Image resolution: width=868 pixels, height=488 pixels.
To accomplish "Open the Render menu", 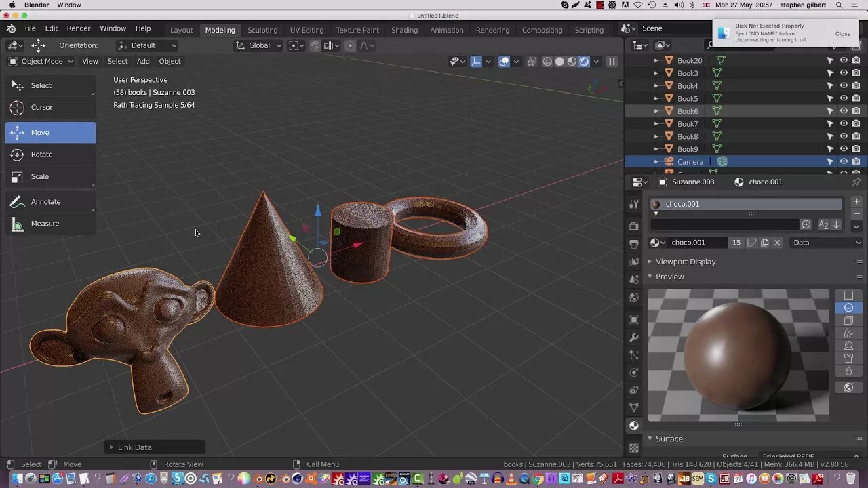I will (x=79, y=28).
